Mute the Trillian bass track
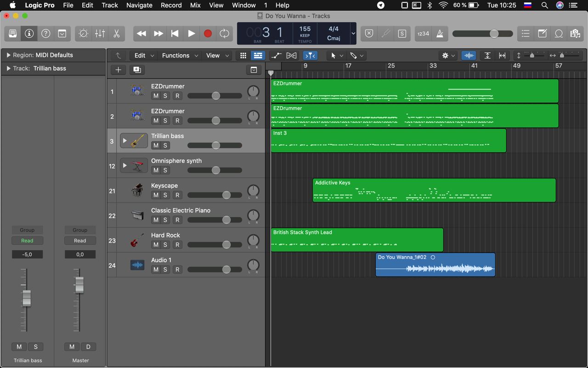Image resolution: width=588 pixels, height=368 pixels. 156,145
